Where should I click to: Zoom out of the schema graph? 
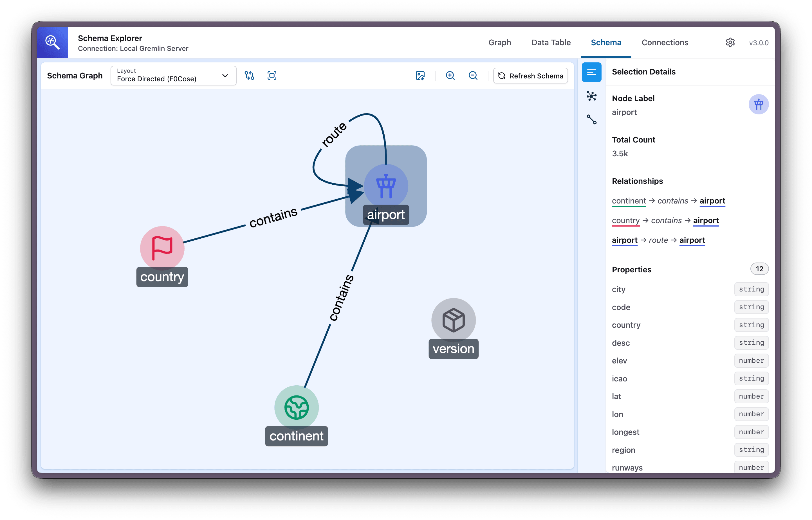pyautogui.click(x=473, y=76)
